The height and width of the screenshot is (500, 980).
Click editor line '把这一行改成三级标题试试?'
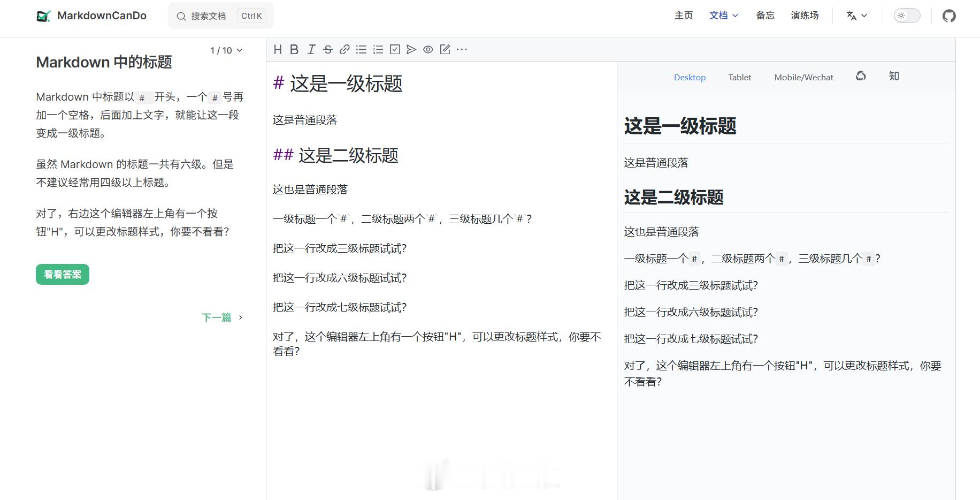tap(340, 248)
